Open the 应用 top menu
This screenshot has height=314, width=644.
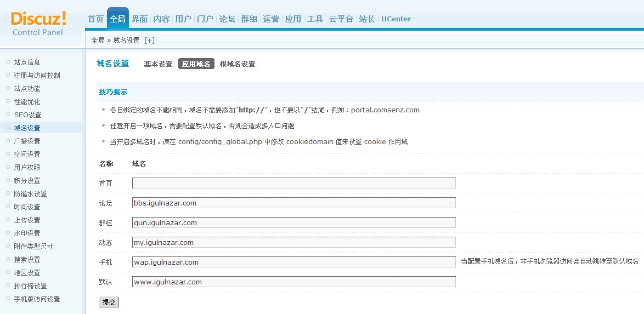[293, 19]
